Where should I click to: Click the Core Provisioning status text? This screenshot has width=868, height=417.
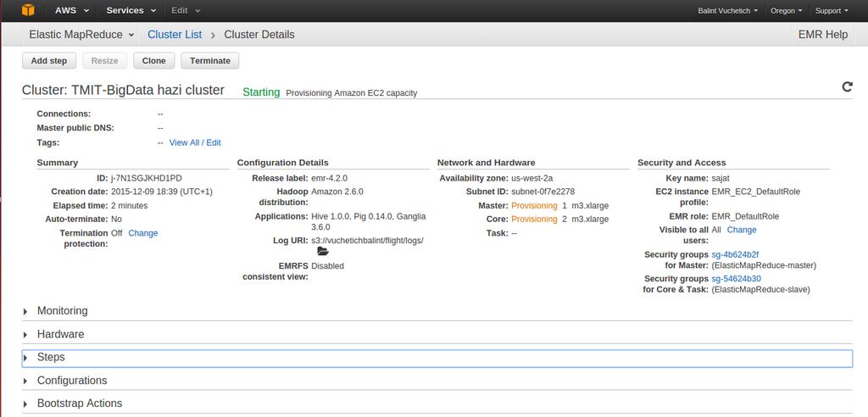pos(534,220)
